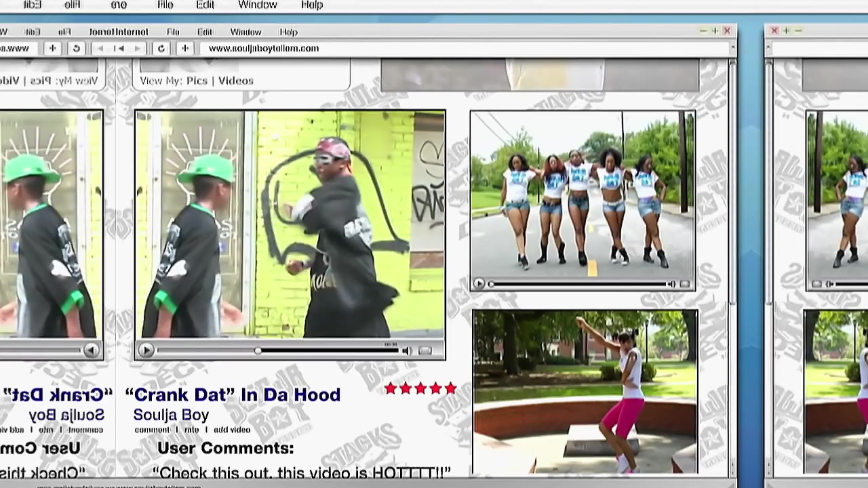Click the comment "Check this out, this video is HOTTTT!!"
The width and height of the screenshot is (868, 488).
coord(301,472)
